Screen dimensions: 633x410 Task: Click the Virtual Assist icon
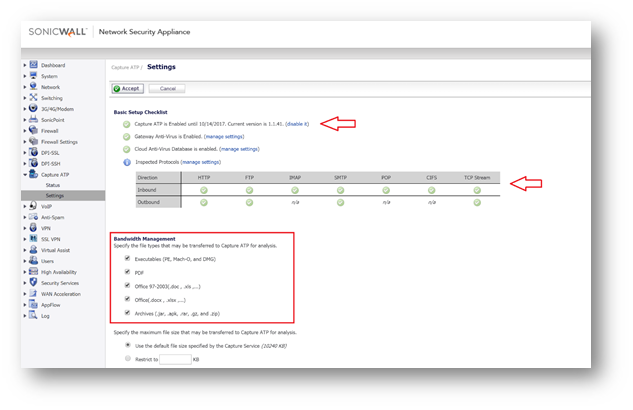click(34, 249)
